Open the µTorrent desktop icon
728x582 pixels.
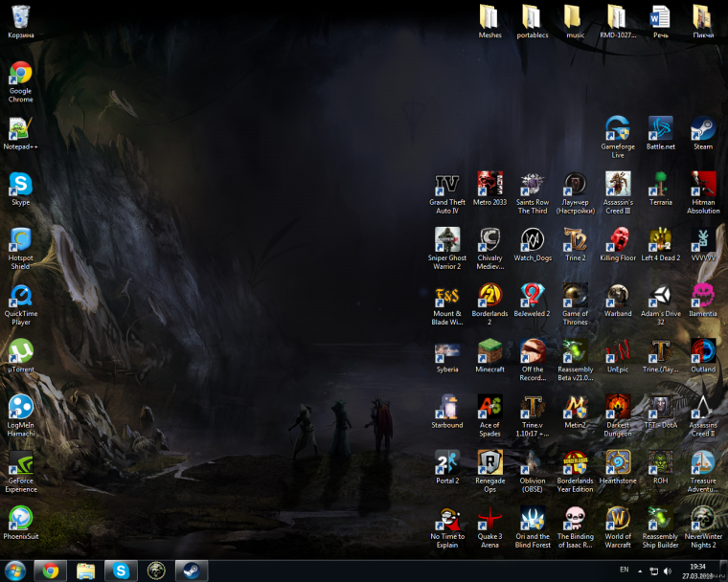pyautogui.click(x=20, y=350)
